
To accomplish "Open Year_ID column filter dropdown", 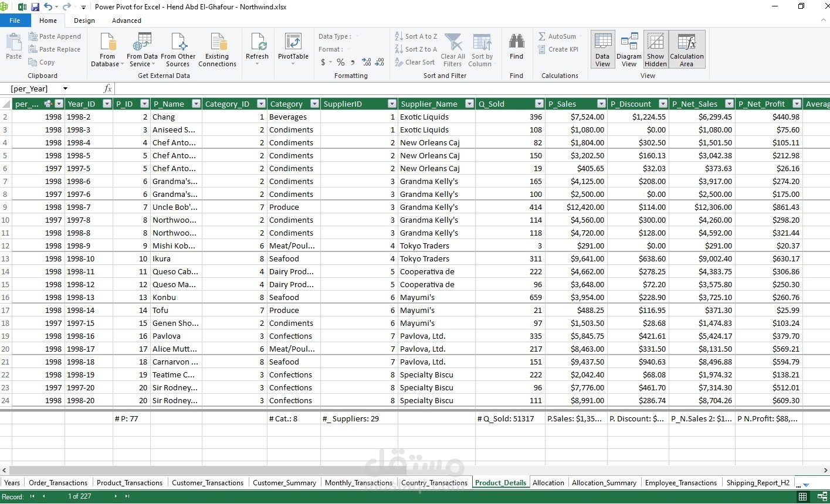I will [107, 104].
